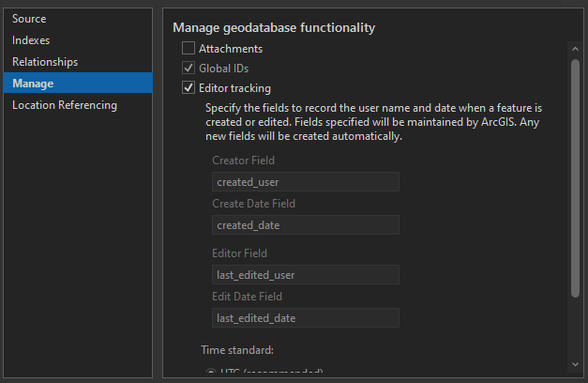Click the scrollbar down arrow
Screen dimensions: 588x383
pyautogui.click(x=575, y=363)
